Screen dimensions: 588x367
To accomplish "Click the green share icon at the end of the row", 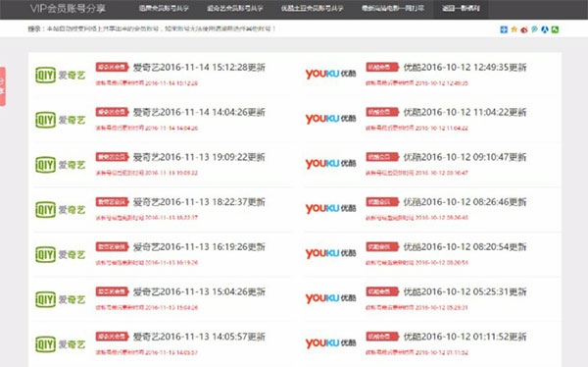I will click(x=555, y=29).
